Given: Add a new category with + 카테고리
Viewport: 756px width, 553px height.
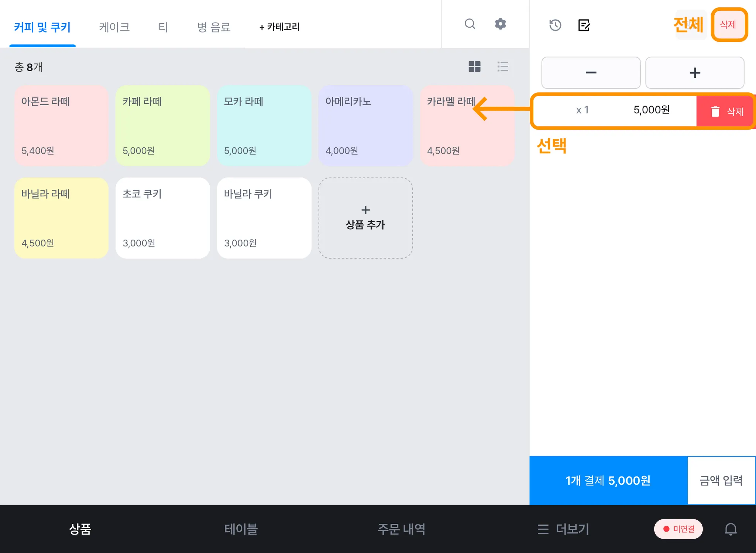Looking at the screenshot, I should point(279,27).
